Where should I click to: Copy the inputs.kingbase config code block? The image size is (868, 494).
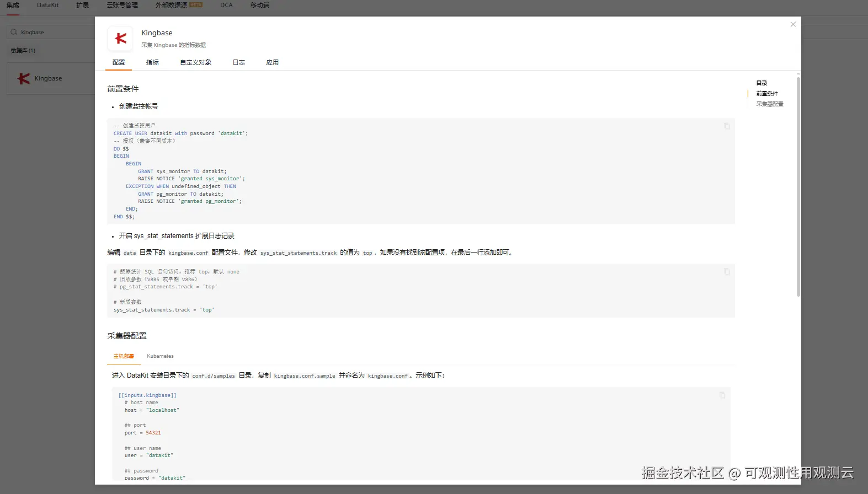(722, 395)
